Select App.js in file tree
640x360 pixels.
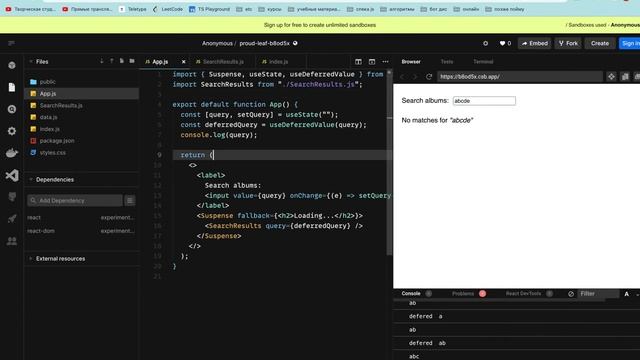(x=82, y=93)
